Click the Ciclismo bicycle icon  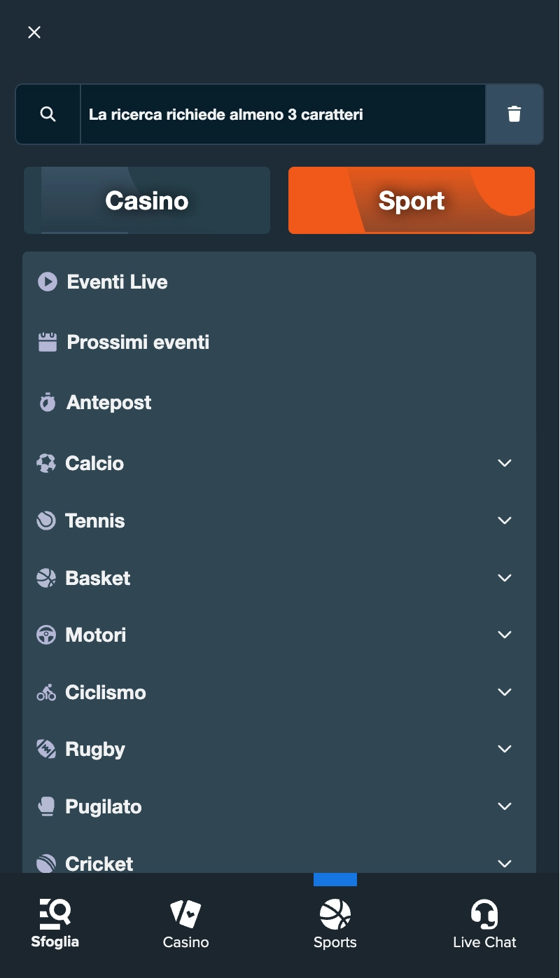pyautogui.click(x=46, y=692)
